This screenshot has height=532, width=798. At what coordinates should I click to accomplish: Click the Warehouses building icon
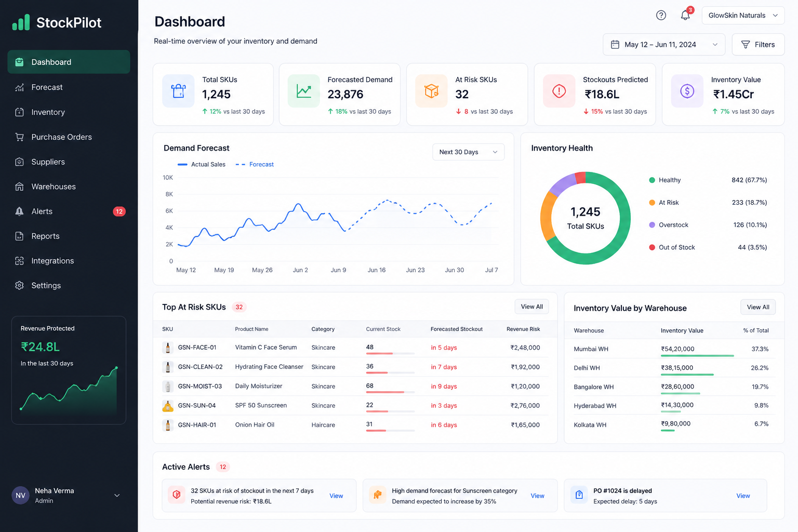coord(19,187)
